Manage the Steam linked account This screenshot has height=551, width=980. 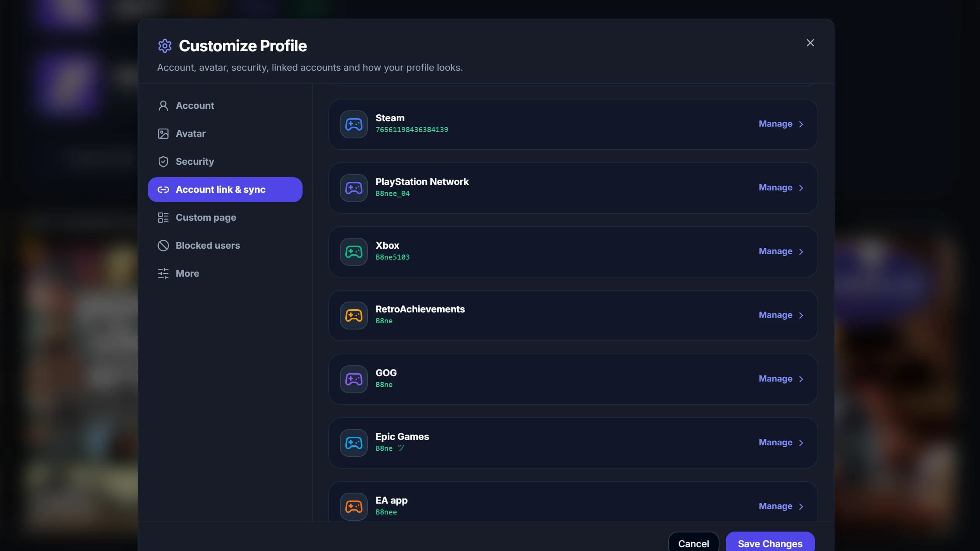(x=775, y=124)
